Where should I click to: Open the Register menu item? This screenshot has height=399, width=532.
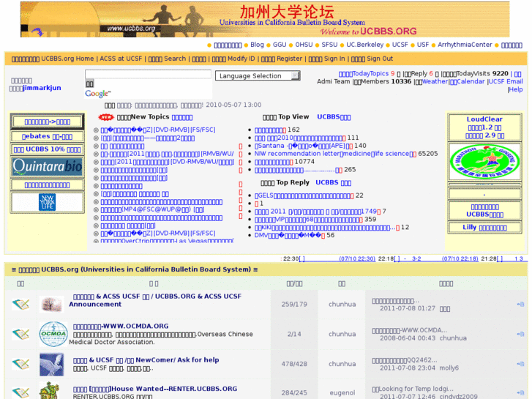[282, 59]
